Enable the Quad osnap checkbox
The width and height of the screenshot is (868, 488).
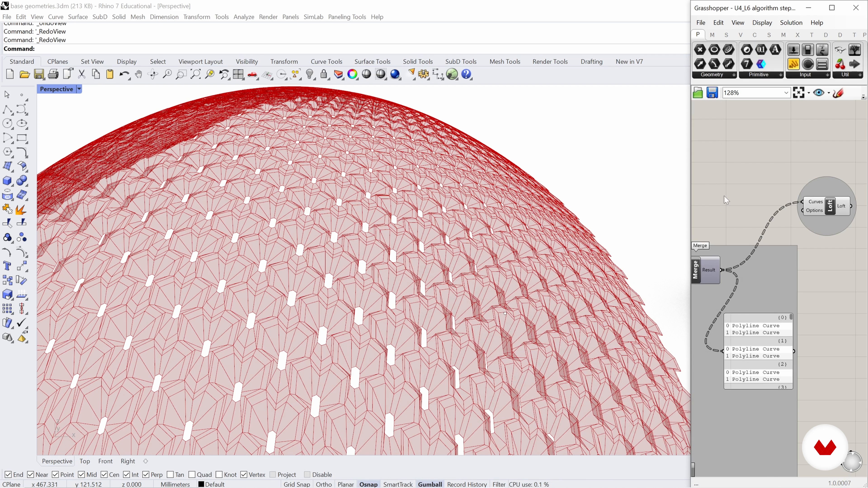click(192, 474)
